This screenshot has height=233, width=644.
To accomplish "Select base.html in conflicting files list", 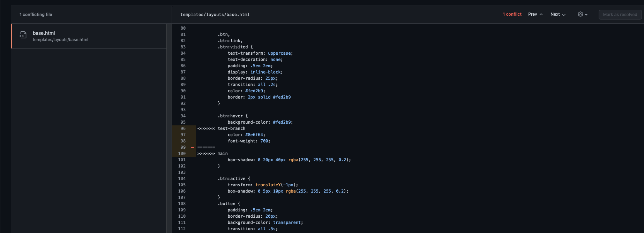I will click(x=89, y=36).
